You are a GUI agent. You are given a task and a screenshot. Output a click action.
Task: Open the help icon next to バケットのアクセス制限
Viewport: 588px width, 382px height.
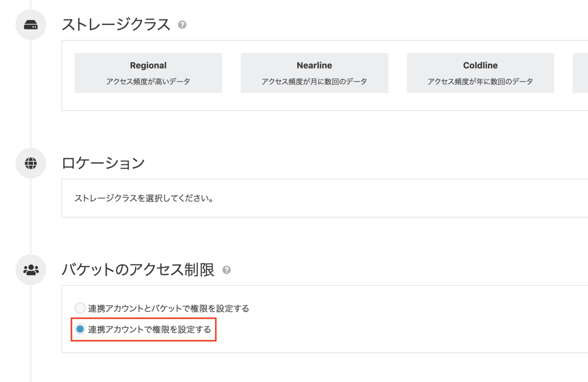pyautogui.click(x=226, y=270)
